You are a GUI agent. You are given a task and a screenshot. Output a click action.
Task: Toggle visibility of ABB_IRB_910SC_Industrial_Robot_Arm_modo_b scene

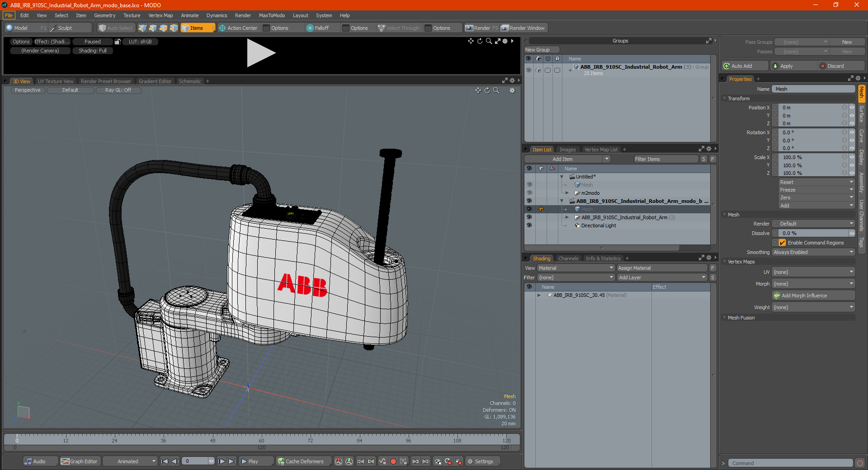[x=529, y=201]
